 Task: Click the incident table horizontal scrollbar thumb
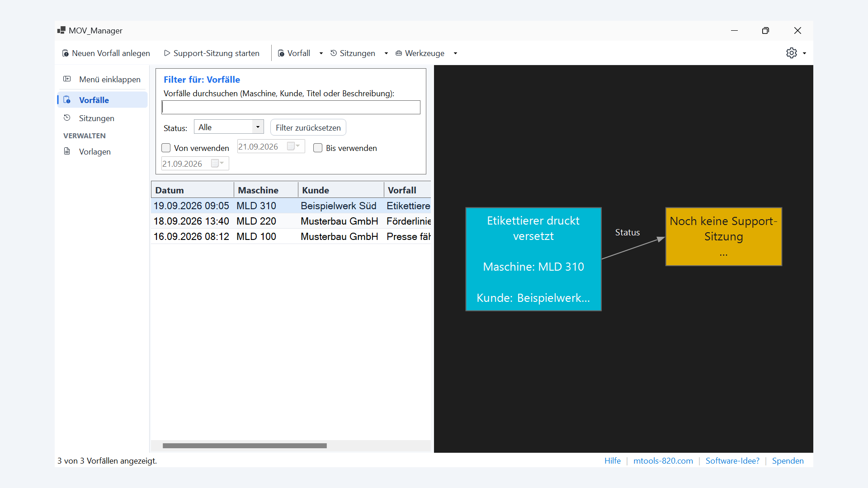(x=245, y=446)
